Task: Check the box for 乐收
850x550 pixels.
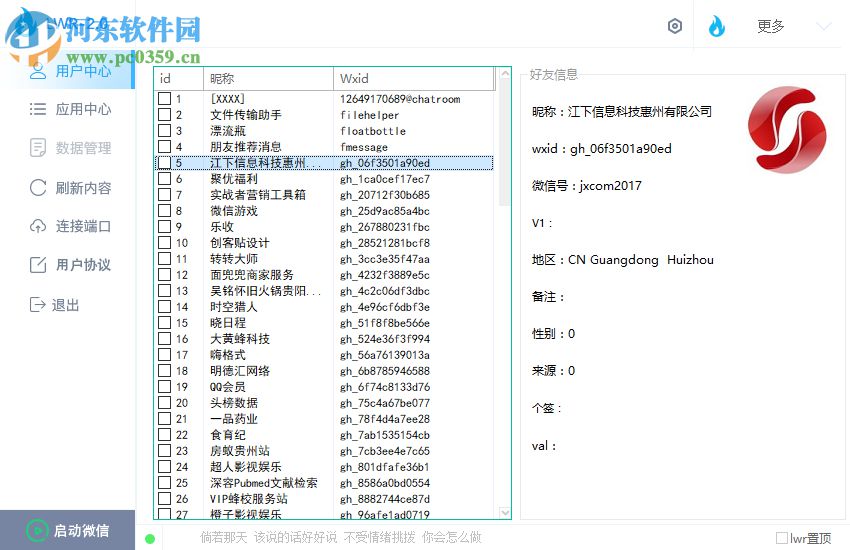Action: (164, 227)
